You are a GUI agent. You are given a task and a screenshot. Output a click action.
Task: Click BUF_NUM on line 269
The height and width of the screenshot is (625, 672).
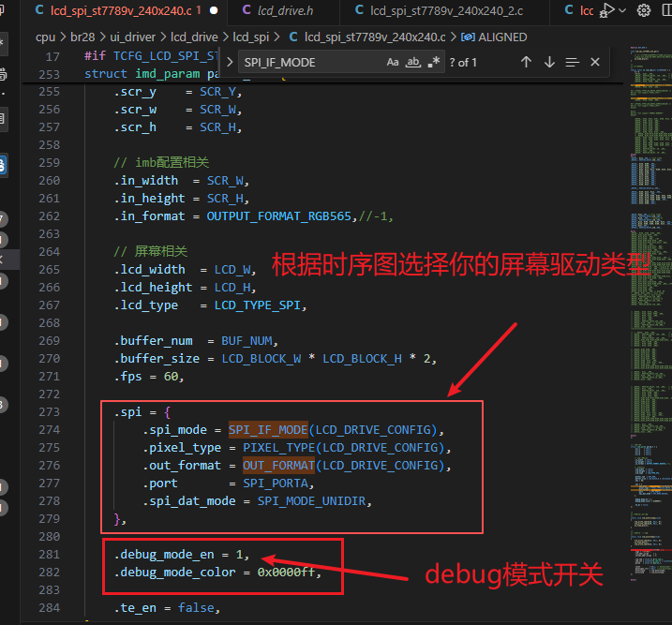pos(246,341)
